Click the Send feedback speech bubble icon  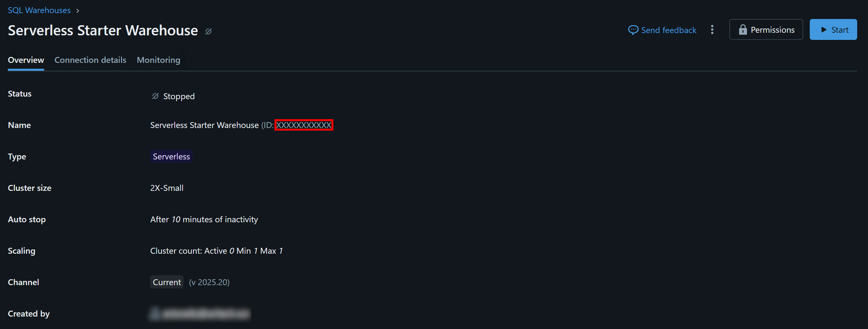pyautogui.click(x=633, y=30)
